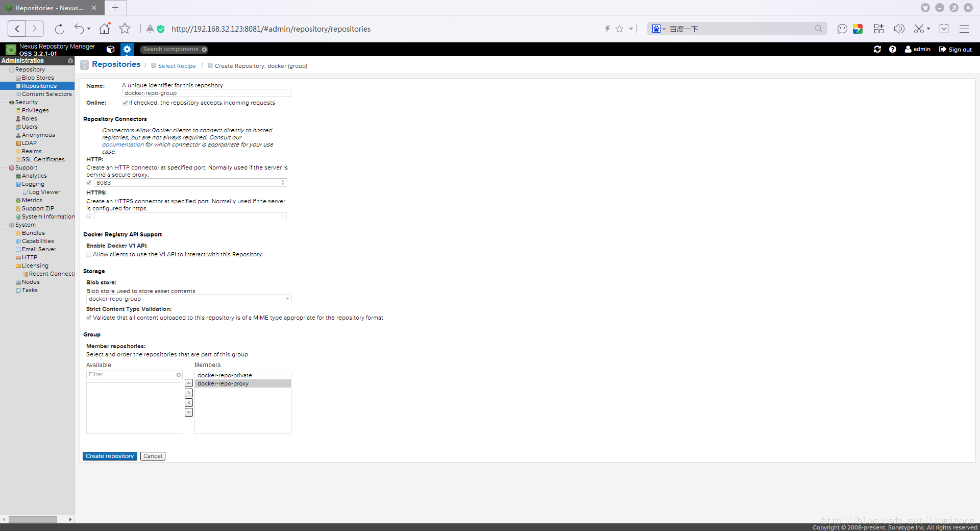Bookmark this page with star icon

(x=125, y=29)
